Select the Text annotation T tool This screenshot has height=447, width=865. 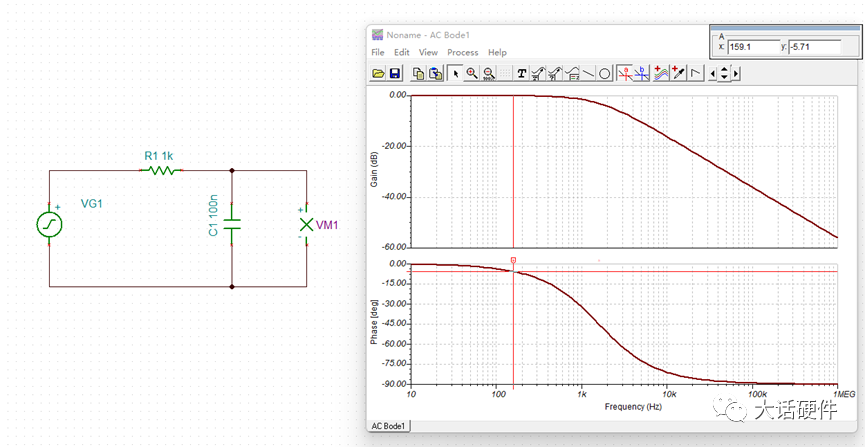(522, 73)
